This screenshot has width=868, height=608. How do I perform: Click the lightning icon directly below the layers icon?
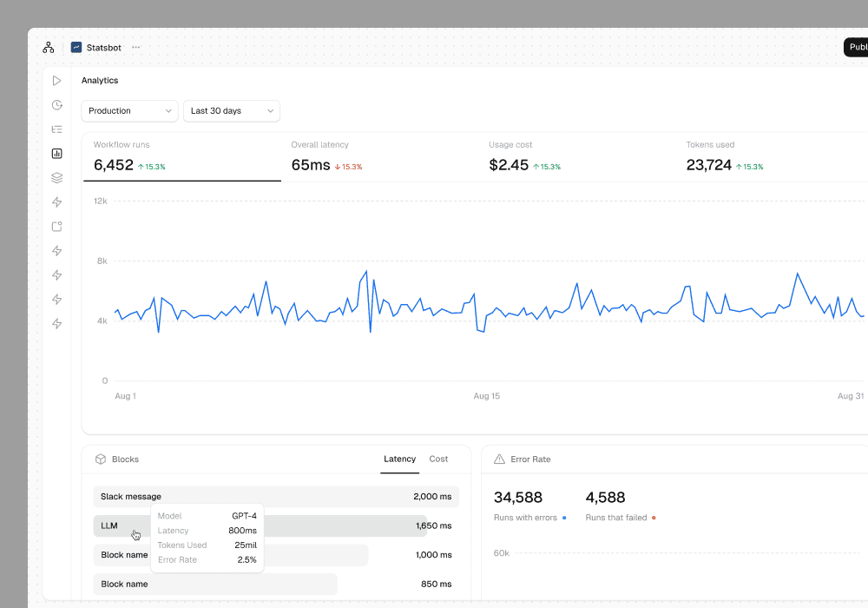[x=57, y=202]
